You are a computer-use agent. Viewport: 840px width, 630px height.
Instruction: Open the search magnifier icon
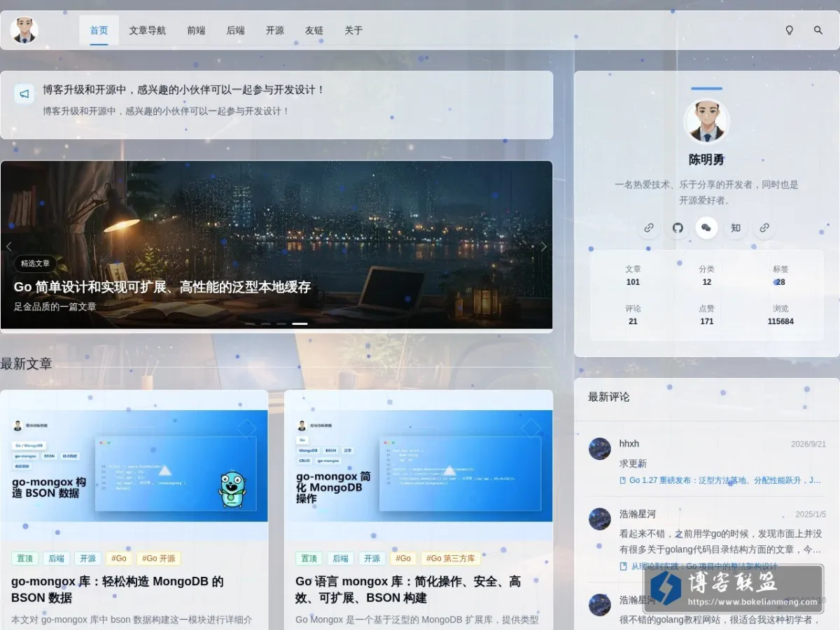[x=818, y=30]
